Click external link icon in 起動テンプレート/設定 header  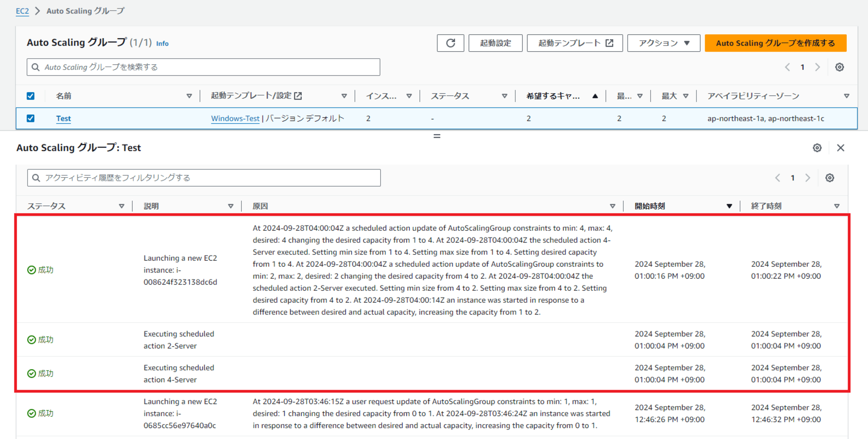click(x=298, y=96)
